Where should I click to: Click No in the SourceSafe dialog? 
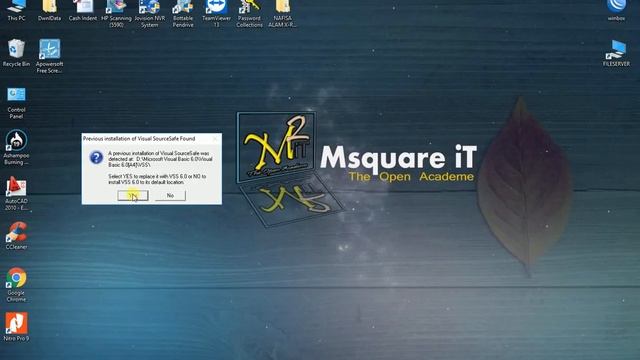(170, 196)
